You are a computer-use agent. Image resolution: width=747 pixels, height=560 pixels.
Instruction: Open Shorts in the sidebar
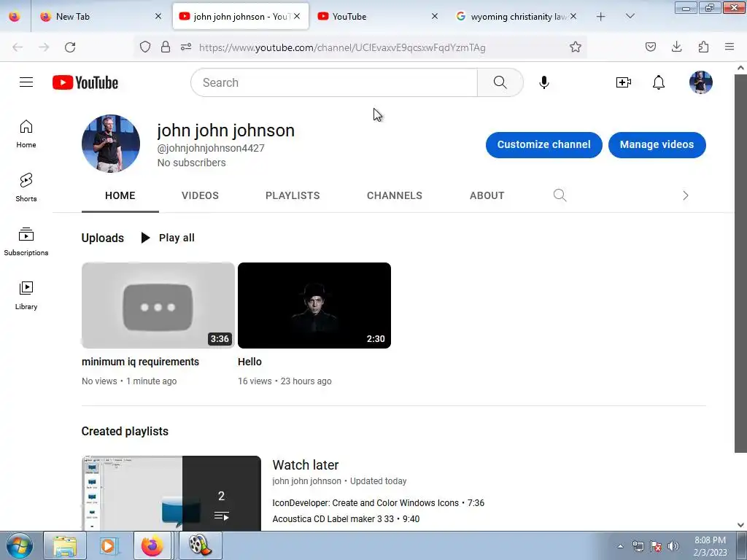(26, 187)
